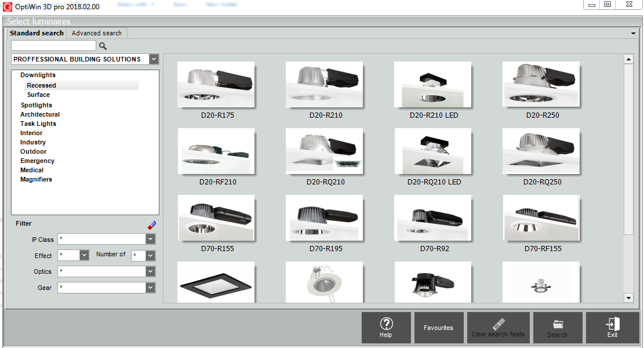Open the Optics dropdown
The height and width of the screenshot is (348, 644).
150,271
